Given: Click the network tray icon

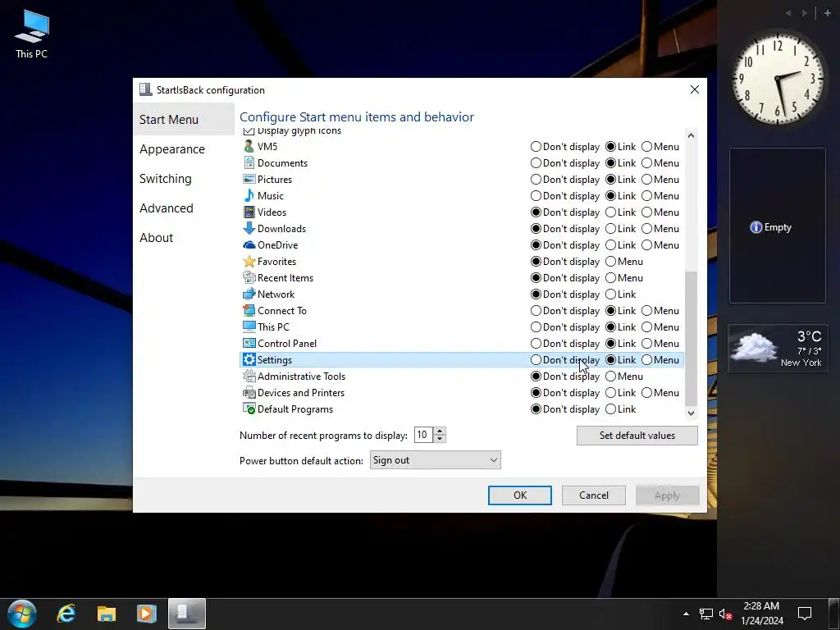Looking at the screenshot, I should (x=706, y=614).
